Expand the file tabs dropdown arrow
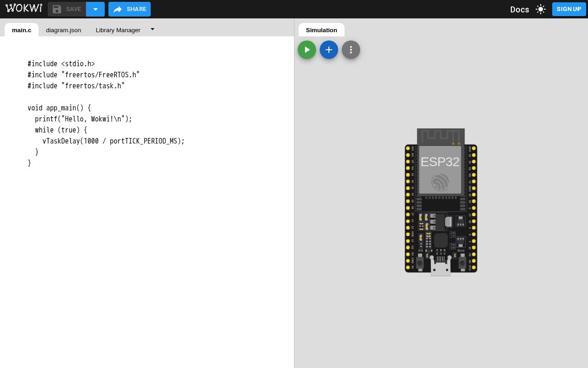 pos(153,29)
